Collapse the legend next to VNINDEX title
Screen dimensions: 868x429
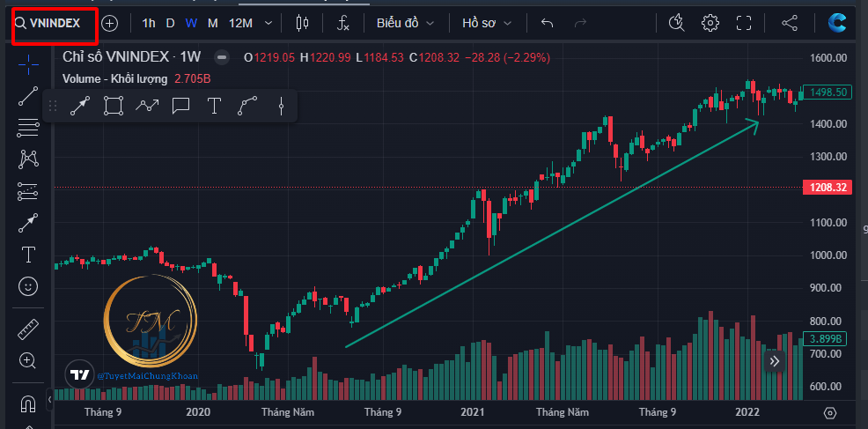(222, 57)
